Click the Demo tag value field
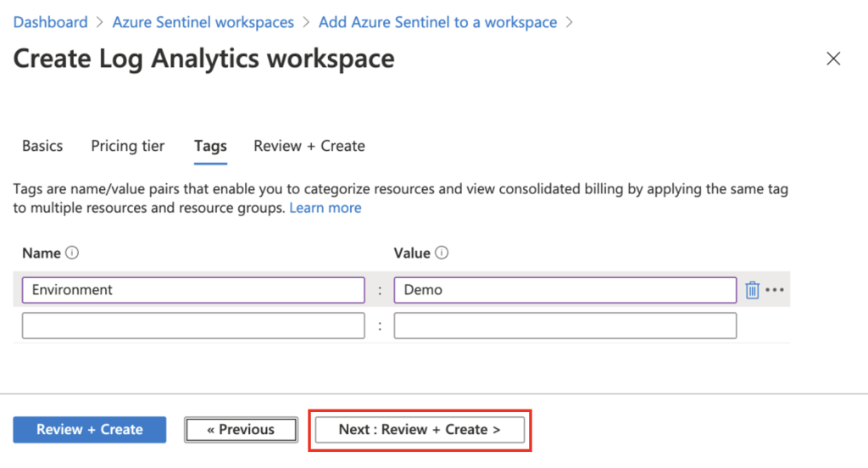Screen dimensions: 868x468 pyautogui.click(x=565, y=290)
